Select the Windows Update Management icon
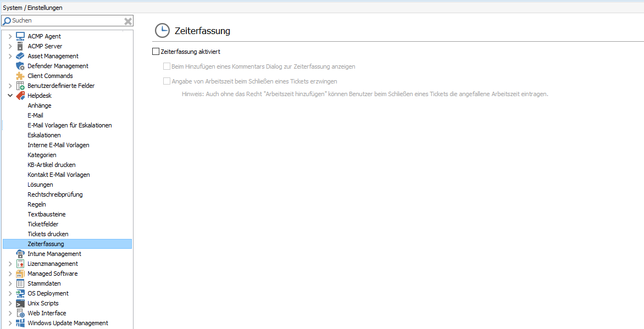The image size is (644, 329). coord(20,322)
